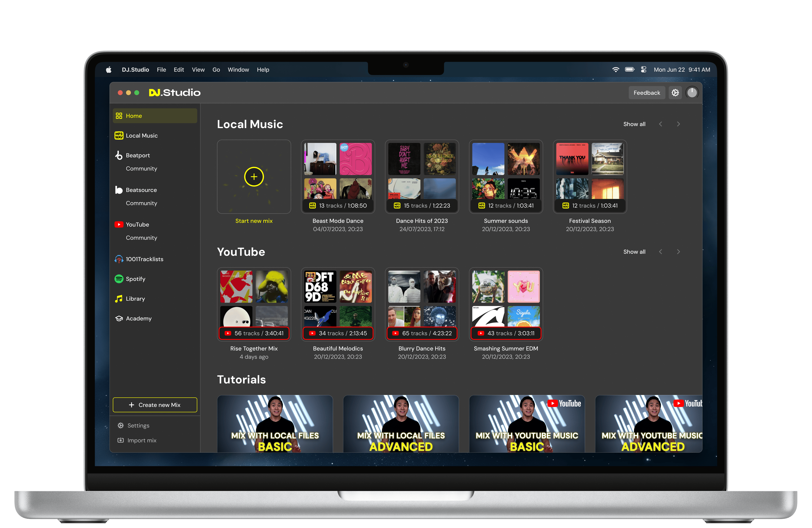Click the Smashing Summer EDM title text

506,349
